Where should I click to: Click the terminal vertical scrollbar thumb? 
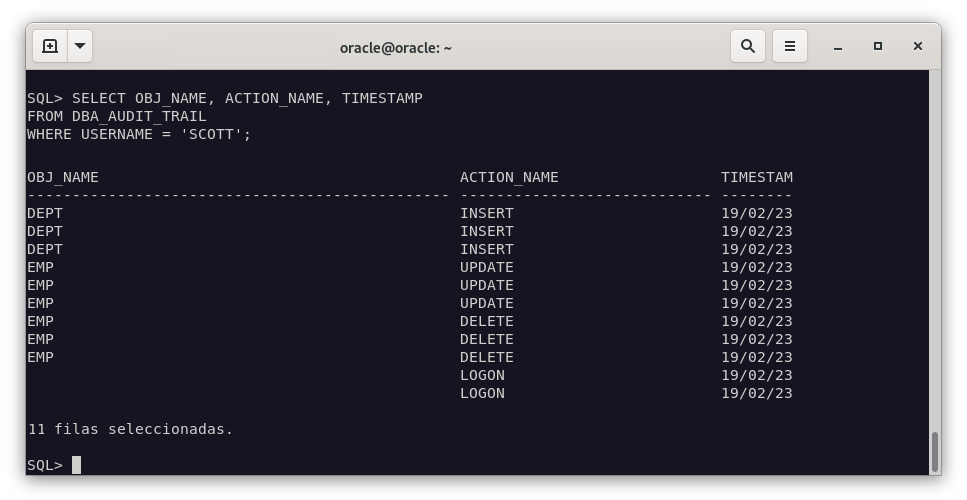[935, 452]
